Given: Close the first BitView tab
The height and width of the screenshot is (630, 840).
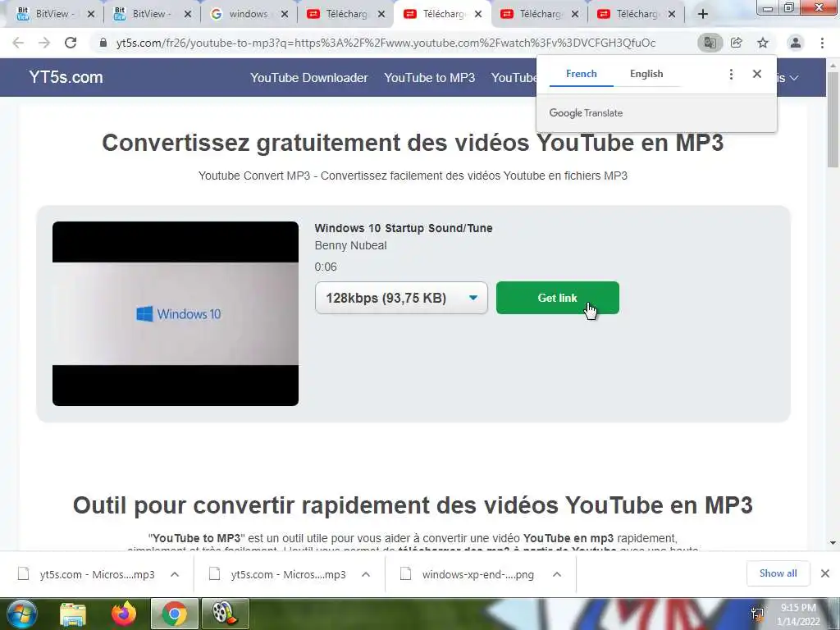Looking at the screenshot, I should point(90,15).
